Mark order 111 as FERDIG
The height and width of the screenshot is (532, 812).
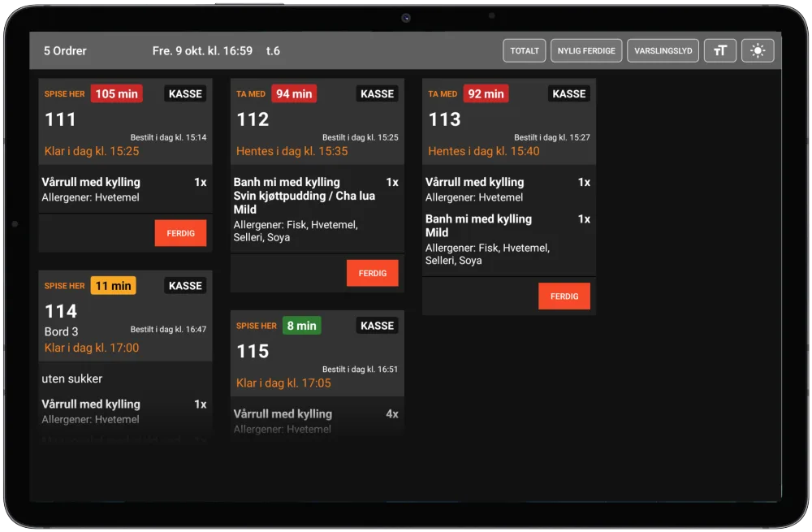click(181, 233)
